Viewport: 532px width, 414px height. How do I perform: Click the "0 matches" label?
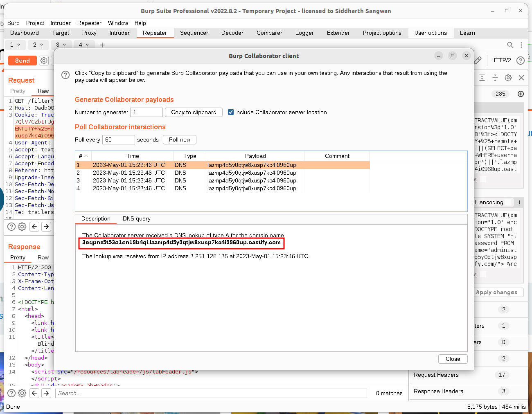pyautogui.click(x=389, y=393)
